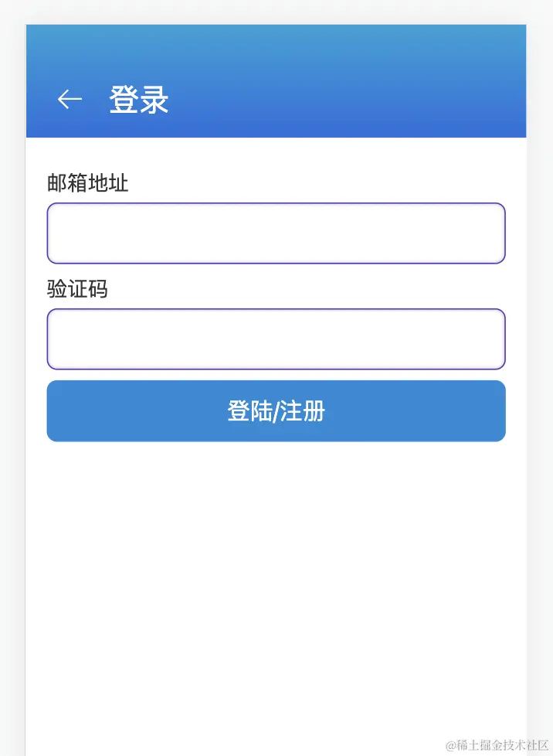
Task: Click the 验证码 label text
Action: [x=77, y=290]
